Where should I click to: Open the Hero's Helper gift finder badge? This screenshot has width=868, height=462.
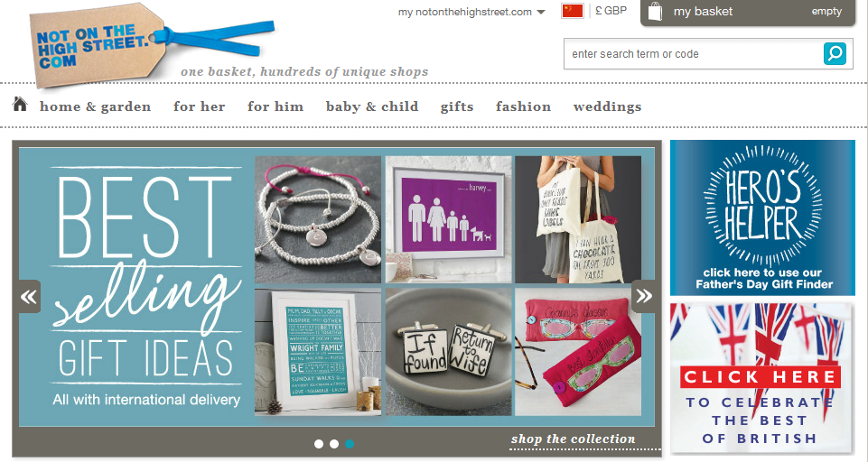pyautogui.click(x=762, y=217)
